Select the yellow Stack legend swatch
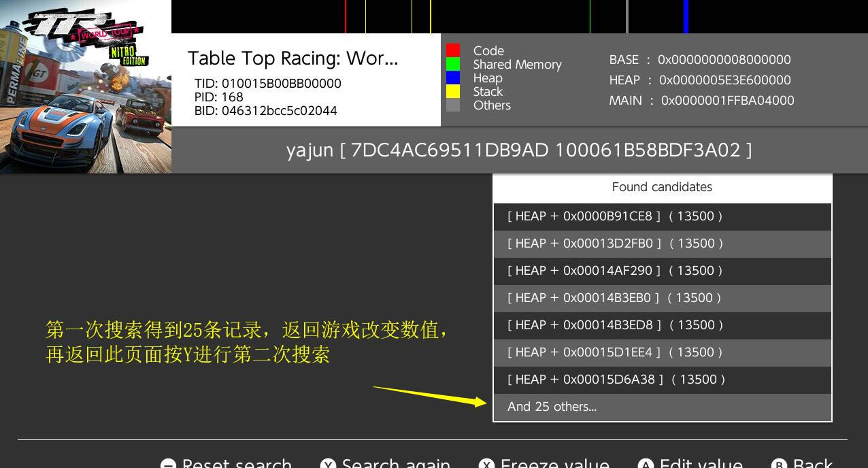Screen dimensions: 868x468 click(x=453, y=91)
